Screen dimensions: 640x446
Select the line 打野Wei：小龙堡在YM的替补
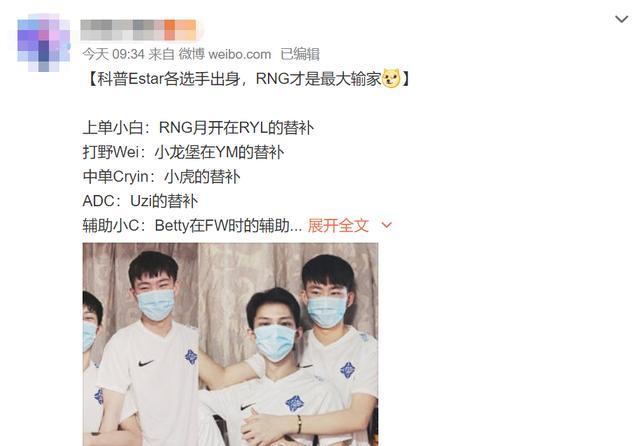coord(183,152)
